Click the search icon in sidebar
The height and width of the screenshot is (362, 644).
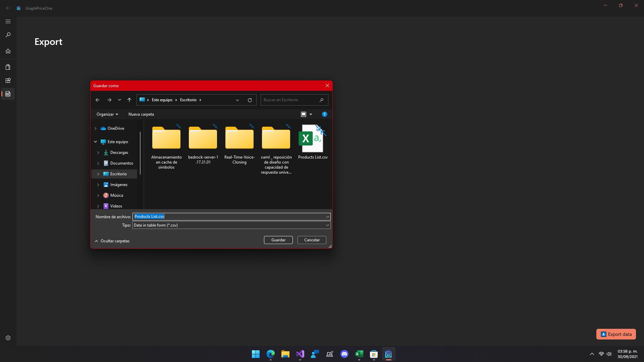coord(8,35)
